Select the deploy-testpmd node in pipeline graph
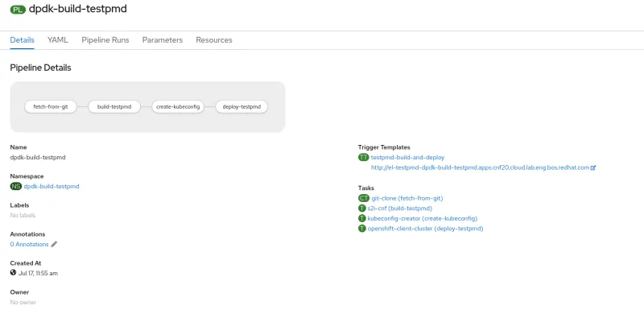Image resolution: width=644 pixels, height=314 pixels. tap(242, 107)
